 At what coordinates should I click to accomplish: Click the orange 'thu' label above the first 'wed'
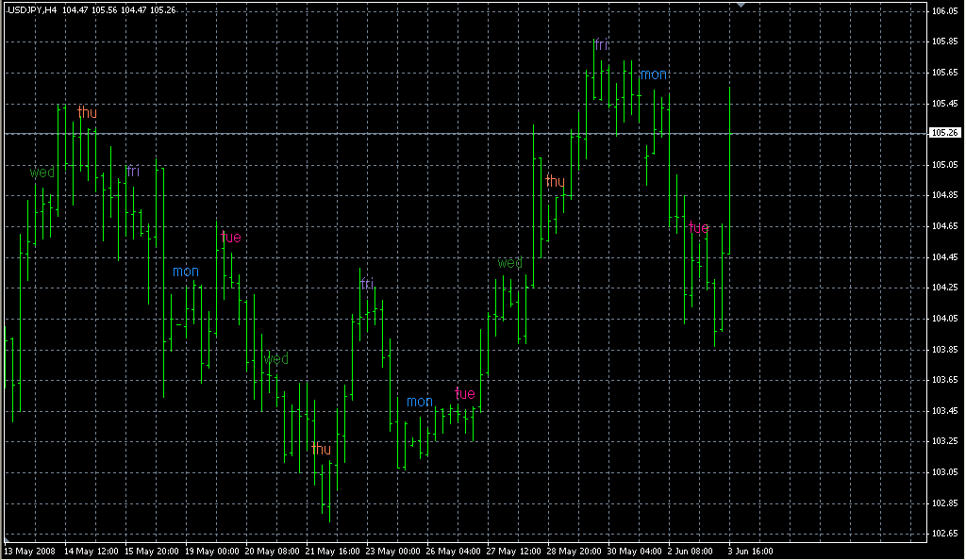(x=87, y=112)
